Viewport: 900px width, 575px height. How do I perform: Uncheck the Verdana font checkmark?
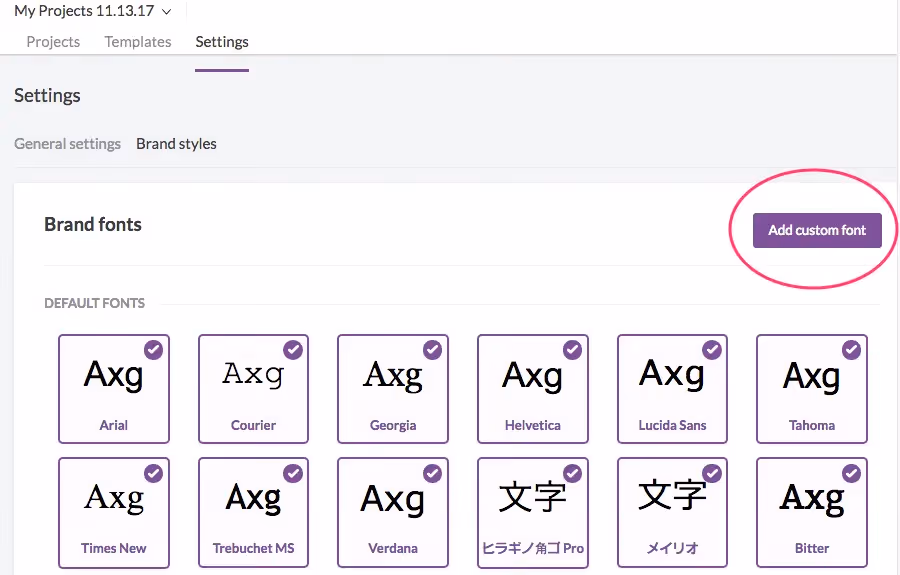(x=432, y=473)
